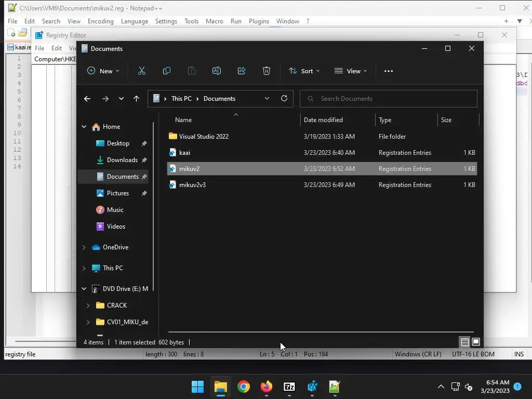Open Registry Editor Edit menu
Screen dimensions: 532x399
[56, 48]
